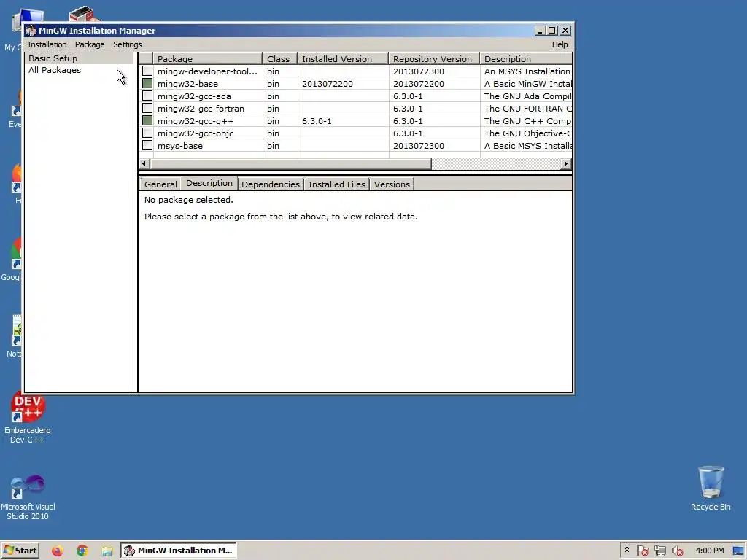The width and height of the screenshot is (747, 560).
Task: Launch Firefox from the taskbar
Action: [57, 551]
